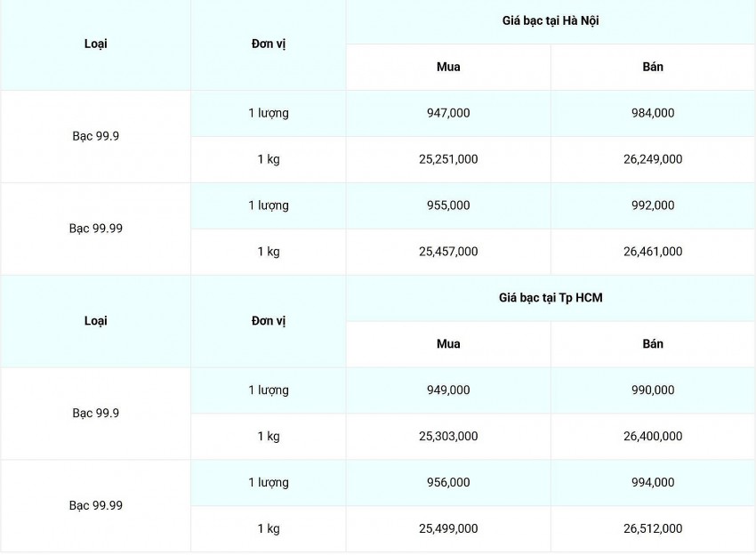Viewport: 756px width, 555px height.
Task: Click the 'Bán' column header under Tp HCM
Action: coord(653,344)
